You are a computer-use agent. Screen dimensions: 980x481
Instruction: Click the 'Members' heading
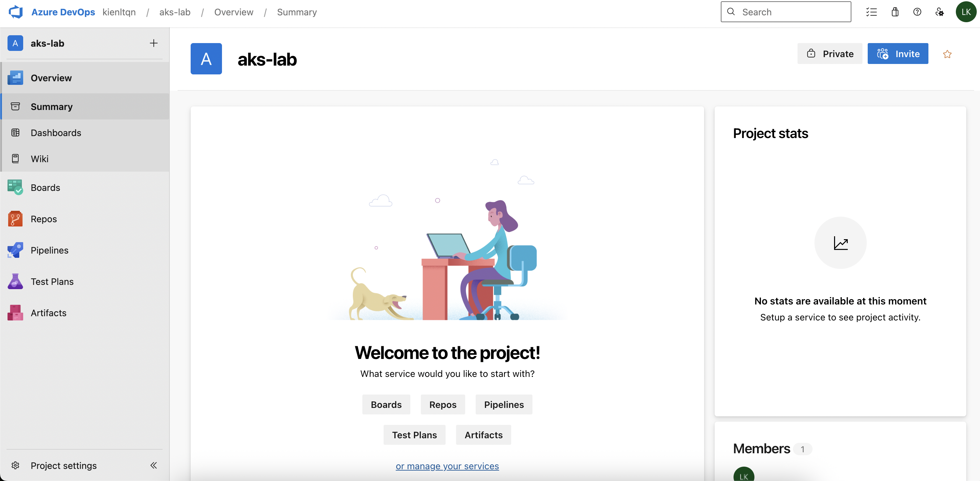(x=762, y=449)
